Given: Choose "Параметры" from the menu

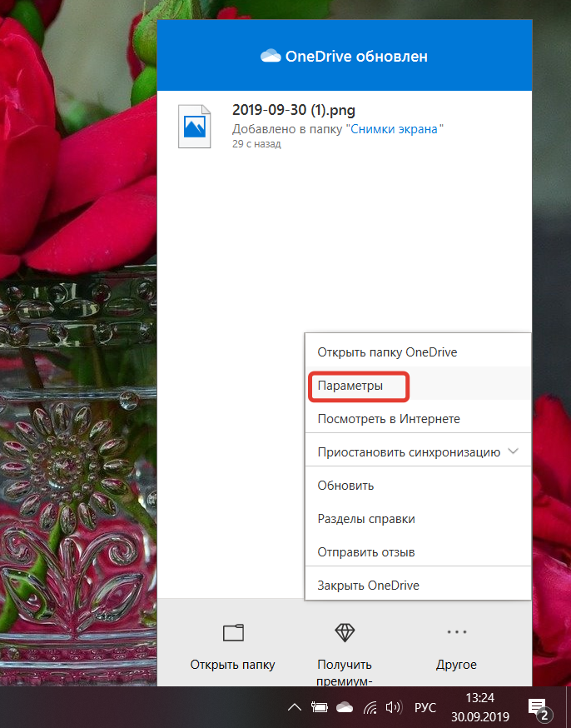Looking at the screenshot, I should tap(418, 386).
